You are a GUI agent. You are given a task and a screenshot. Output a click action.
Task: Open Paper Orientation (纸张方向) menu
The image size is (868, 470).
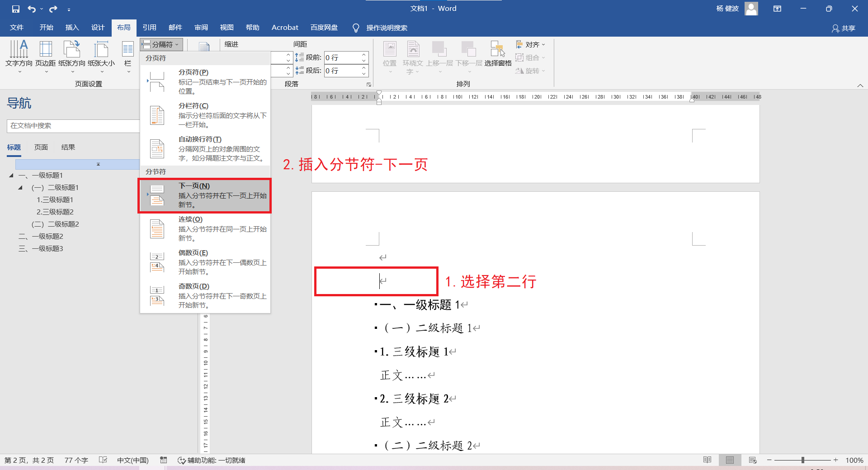(72, 57)
